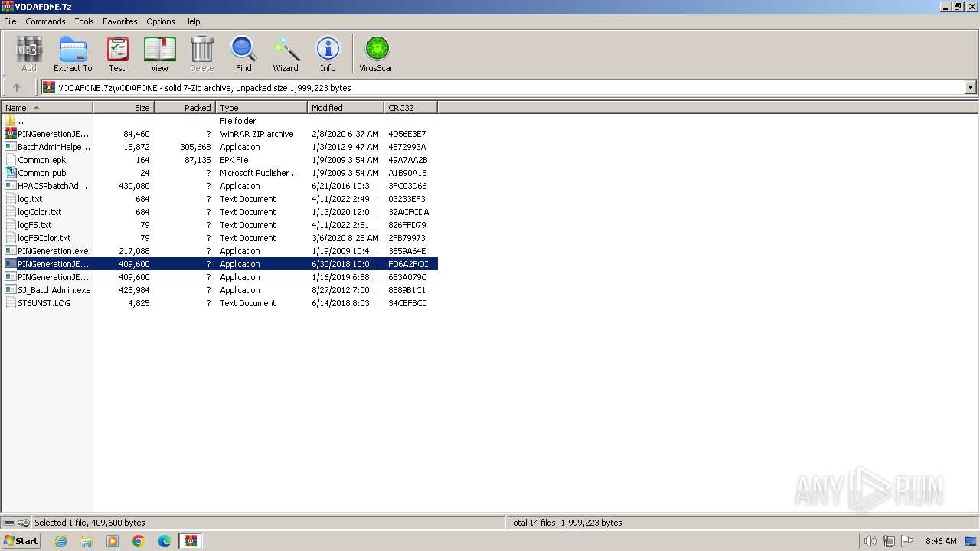Screen dimensions: 980x551
Task: Click size value 430,080
Action: click(x=134, y=186)
